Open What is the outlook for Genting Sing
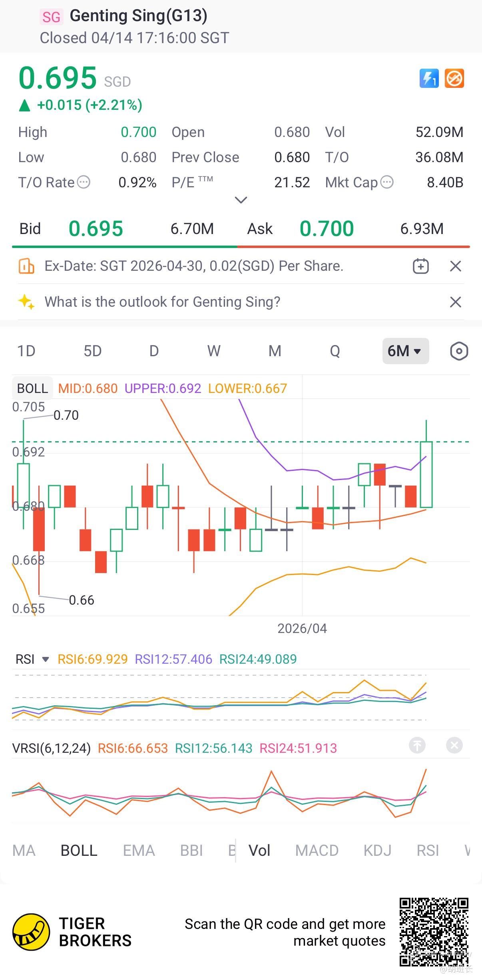Image resolution: width=482 pixels, height=980 pixels. click(x=162, y=302)
